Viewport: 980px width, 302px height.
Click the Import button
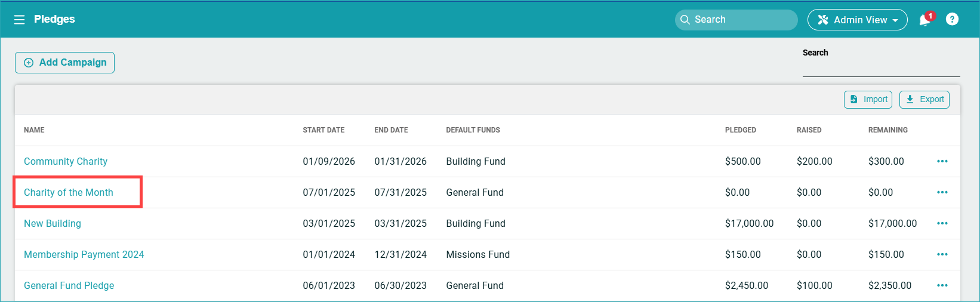coord(868,100)
